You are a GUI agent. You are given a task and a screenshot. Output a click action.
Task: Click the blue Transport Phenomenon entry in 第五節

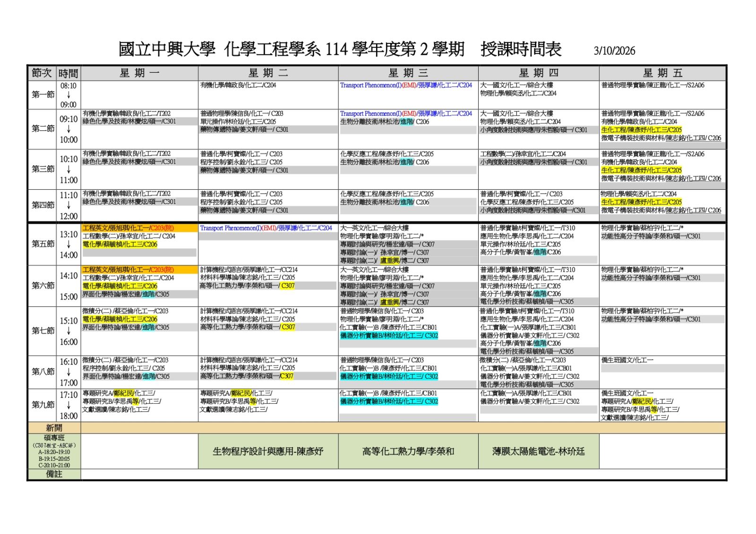click(266, 229)
